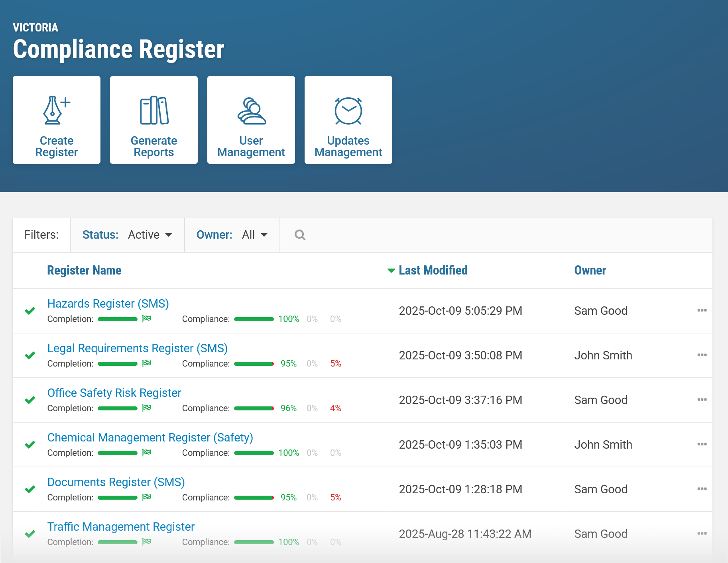Click the 2025-Aug-28 11:43:22 AM date cell
The width and height of the screenshot is (728, 563).
click(x=465, y=534)
